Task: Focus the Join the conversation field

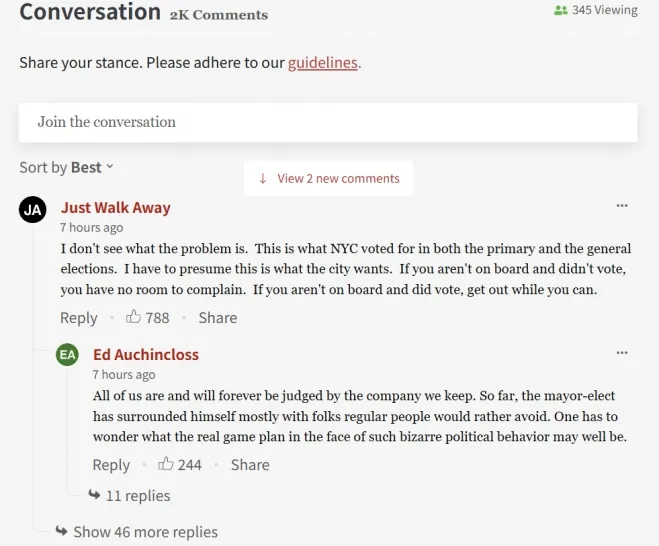Action: (x=328, y=122)
